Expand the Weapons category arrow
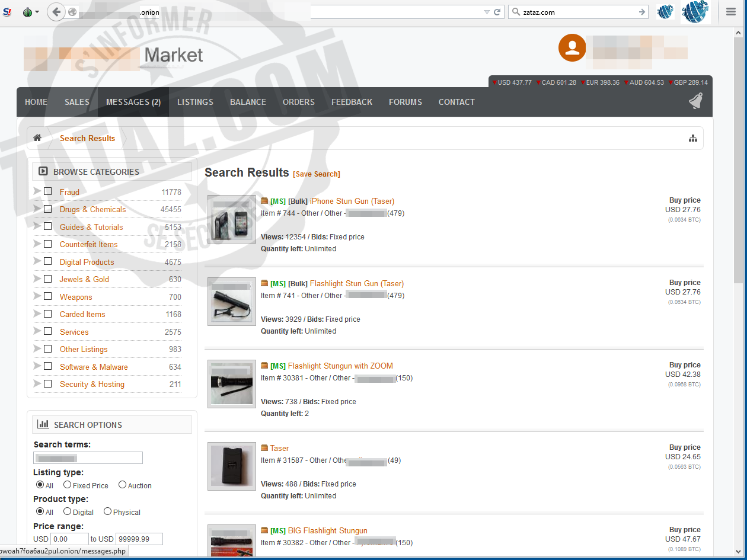The height and width of the screenshot is (560, 747). click(37, 296)
